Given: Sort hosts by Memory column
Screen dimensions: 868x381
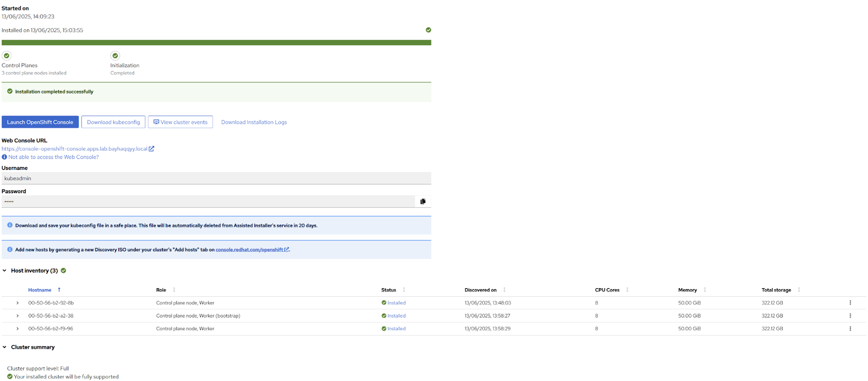Looking at the screenshot, I should point(687,290).
